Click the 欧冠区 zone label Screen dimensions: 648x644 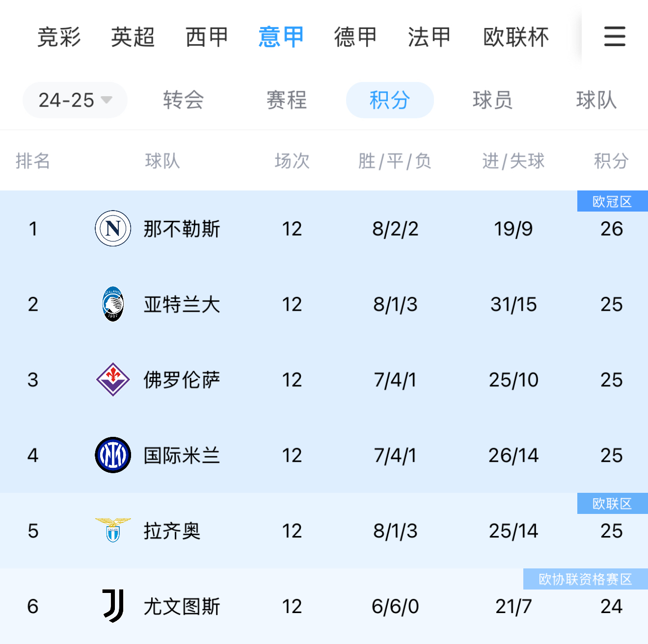tap(612, 201)
